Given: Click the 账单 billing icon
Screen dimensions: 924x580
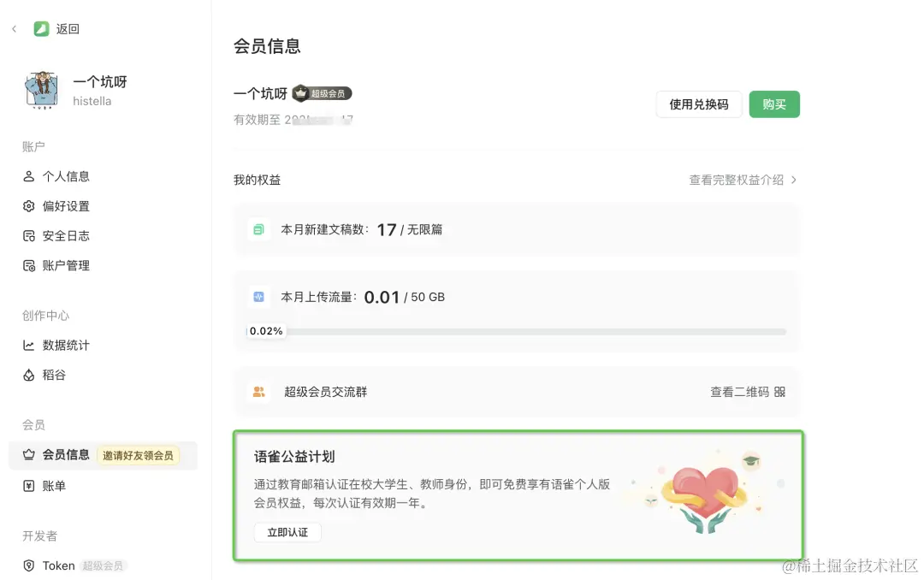Looking at the screenshot, I should 29,485.
